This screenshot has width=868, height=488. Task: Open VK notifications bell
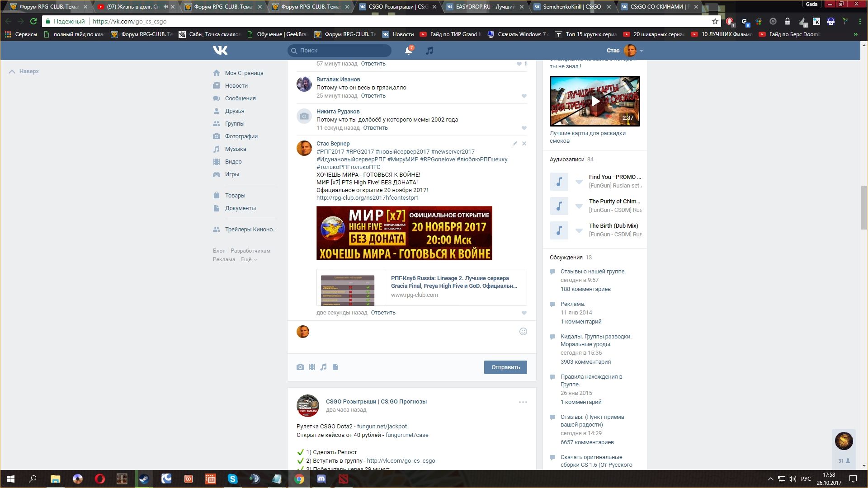(x=409, y=51)
